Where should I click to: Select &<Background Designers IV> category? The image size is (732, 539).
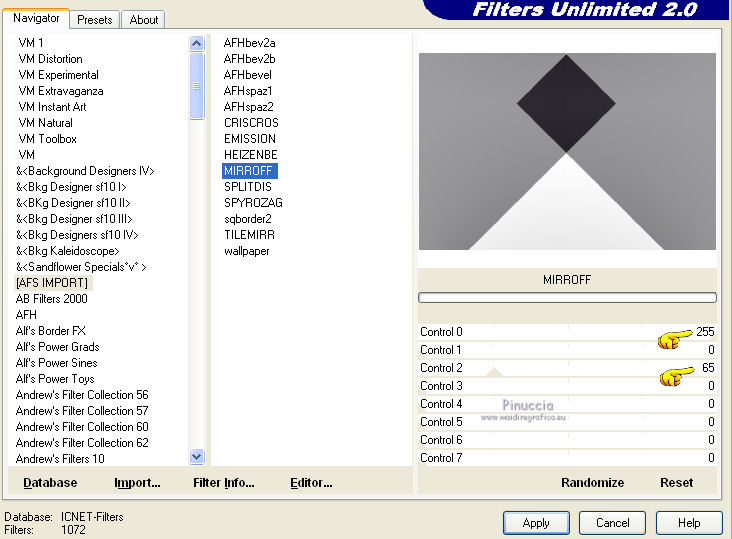[85, 171]
